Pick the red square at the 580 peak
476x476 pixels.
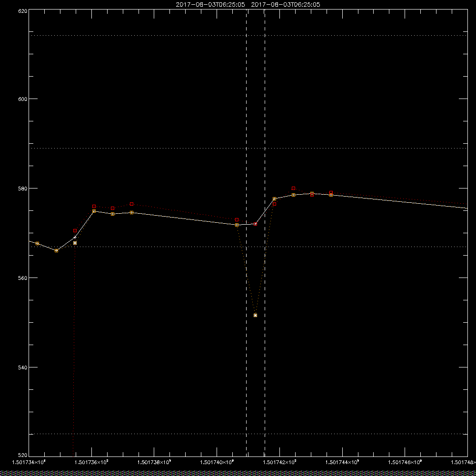point(293,188)
